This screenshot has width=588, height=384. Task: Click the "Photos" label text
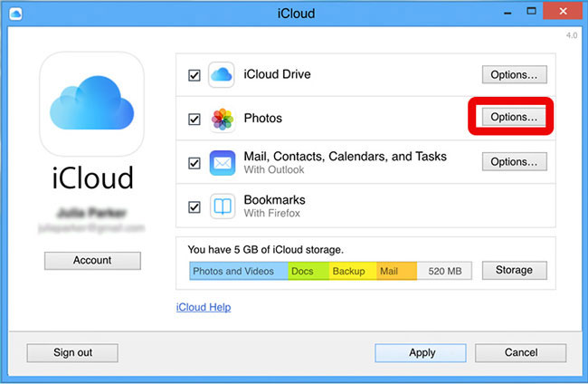point(263,119)
